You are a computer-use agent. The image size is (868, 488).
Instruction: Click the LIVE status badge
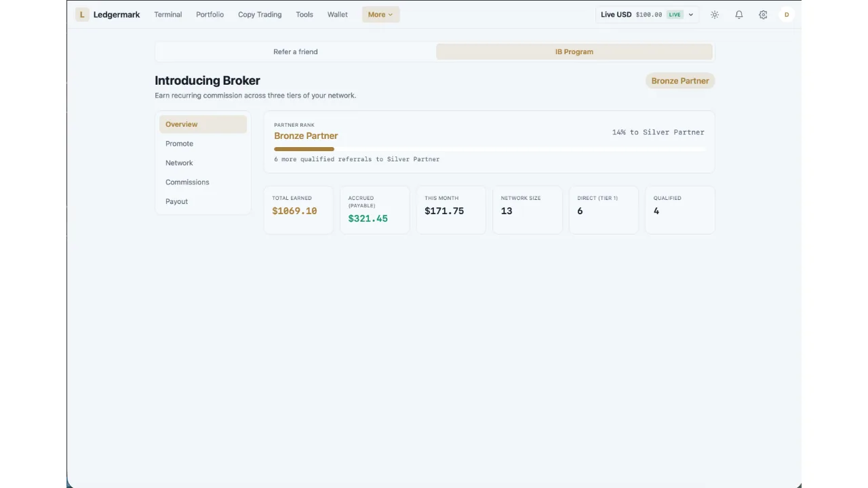674,14
